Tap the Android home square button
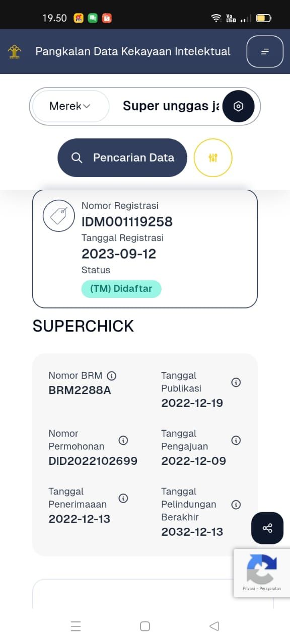290x644 pixels. click(x=145, y=626)
